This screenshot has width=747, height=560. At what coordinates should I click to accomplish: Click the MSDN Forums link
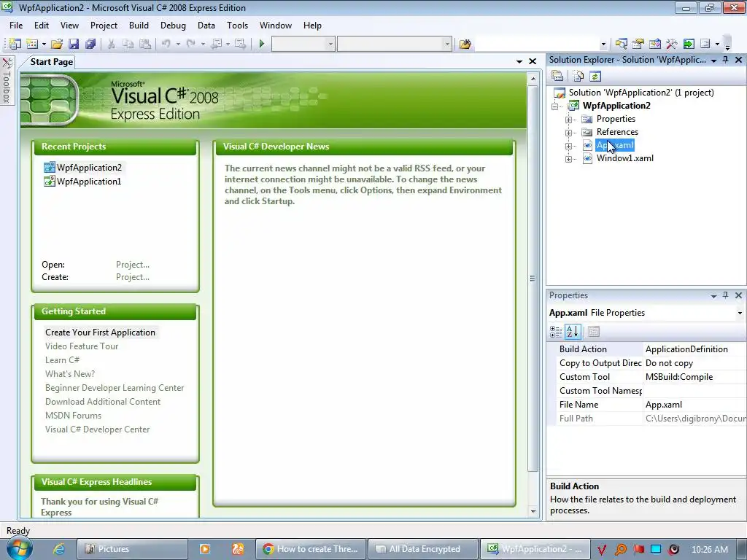pyautogui.click(x=73, y=415)
